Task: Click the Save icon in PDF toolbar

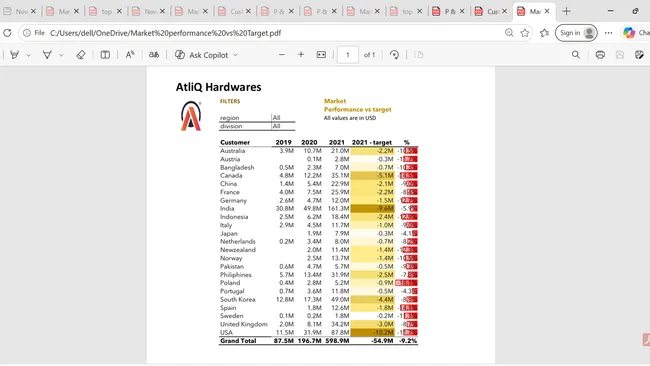Action: click(620, 55)
